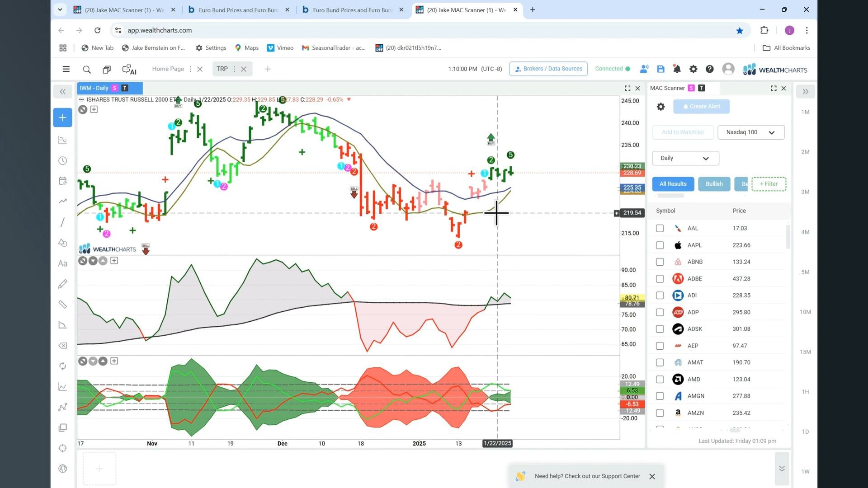Open the Chrome extensions puzzle icon
Image resolution: width=868 pixels, height=488 pixels.
coord(764,30)
